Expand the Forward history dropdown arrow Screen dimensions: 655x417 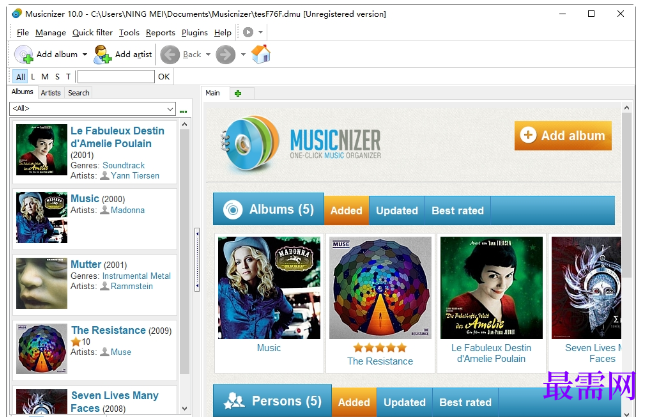[243, 54]
